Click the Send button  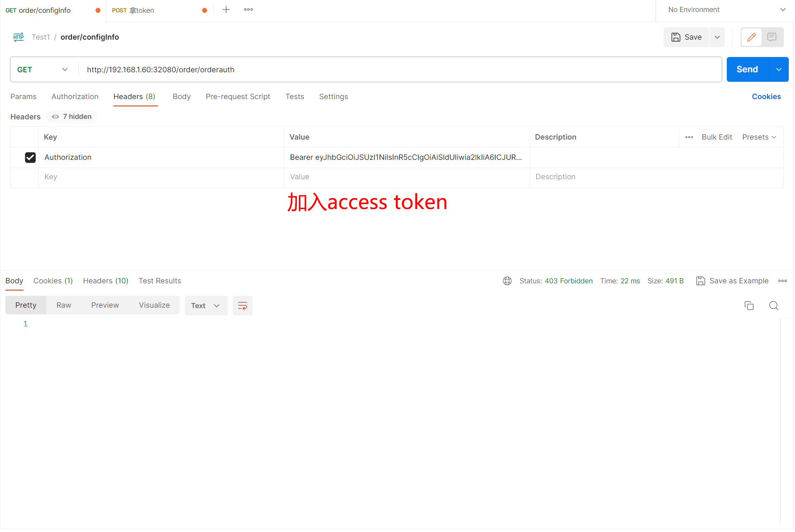747,70
